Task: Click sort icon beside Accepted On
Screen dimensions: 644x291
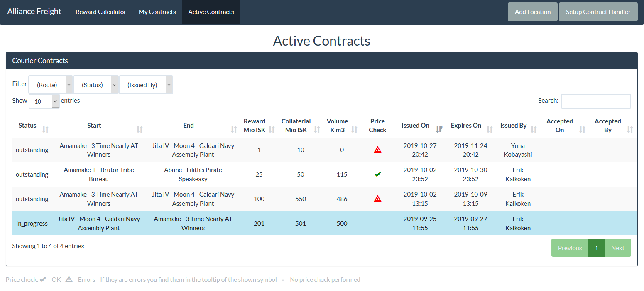Action: (x=582, y=130)
